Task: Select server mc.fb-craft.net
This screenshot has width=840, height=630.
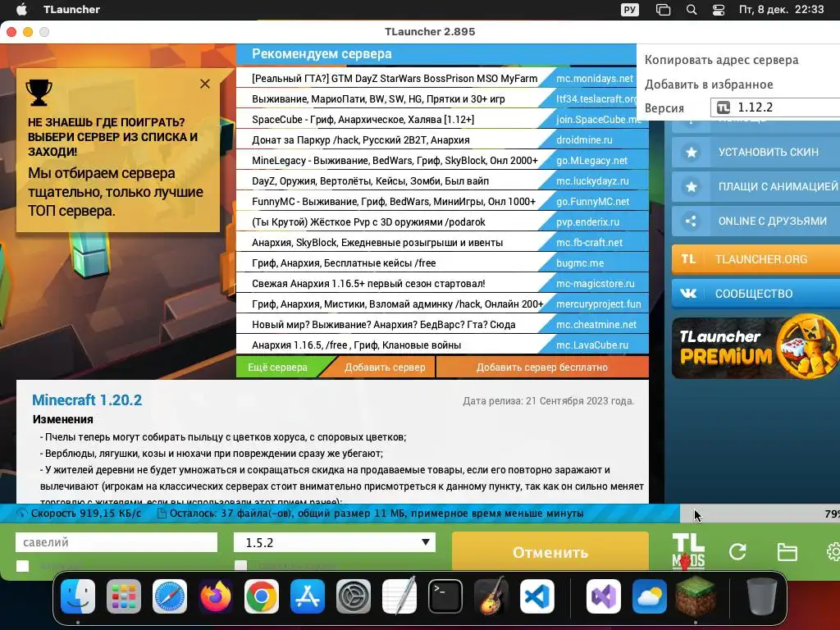Action: (x=589, y=243)
